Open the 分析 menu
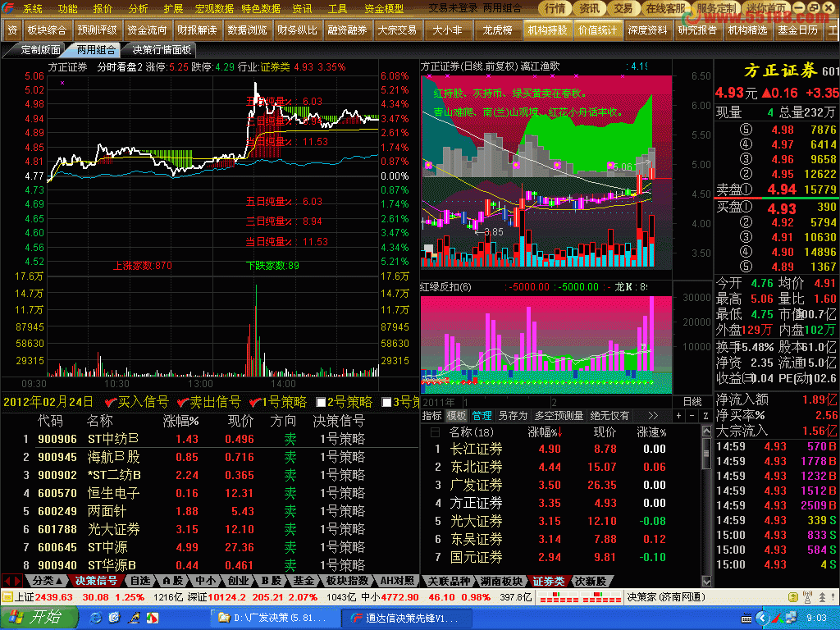The width and height of the screenshot is (840, 630). (138, 8)
